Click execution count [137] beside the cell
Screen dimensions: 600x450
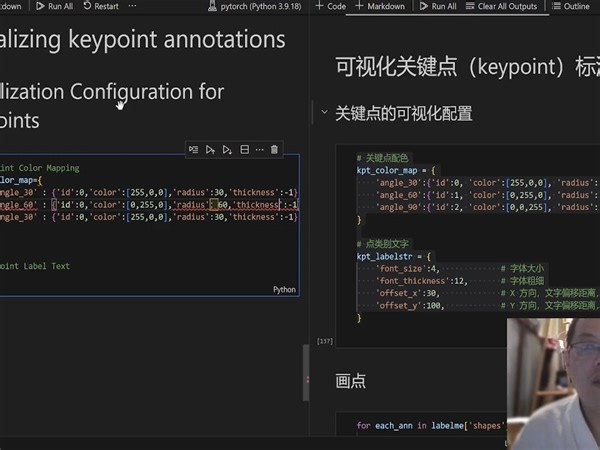pos(325,341)
